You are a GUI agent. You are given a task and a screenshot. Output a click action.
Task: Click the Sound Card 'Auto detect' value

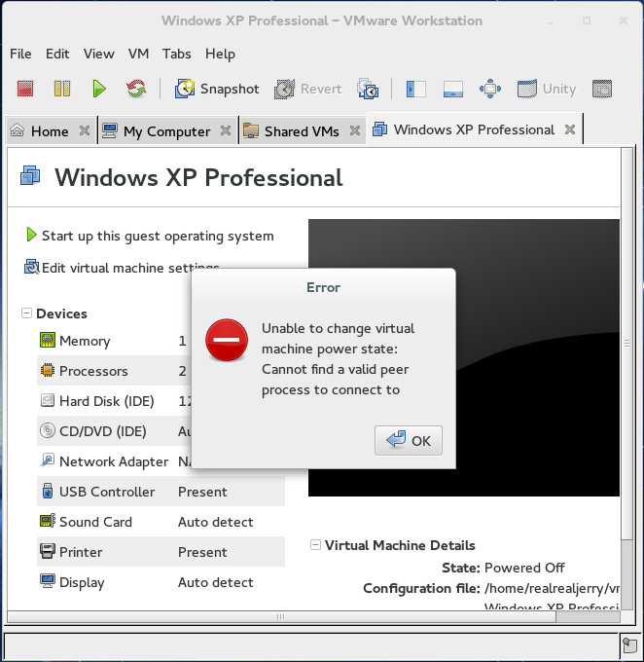215,522
